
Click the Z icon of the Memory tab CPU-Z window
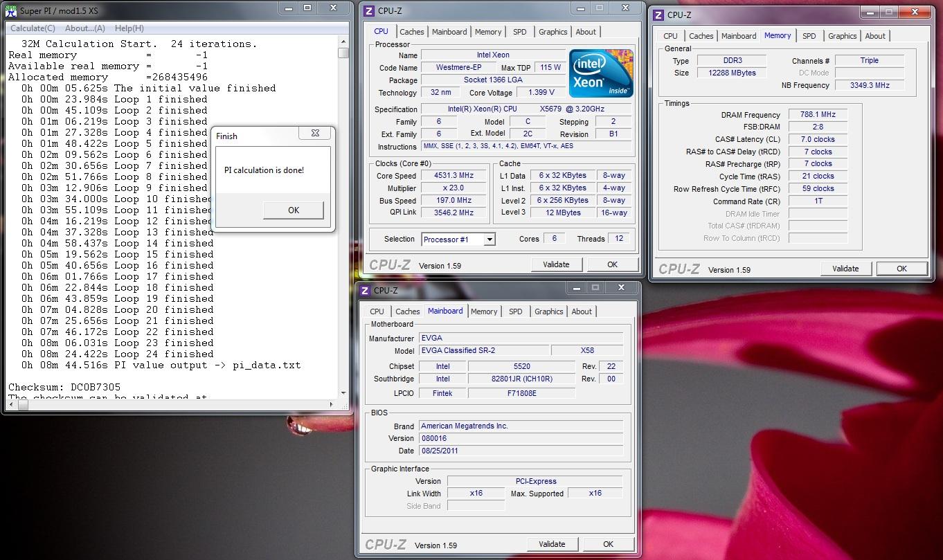[x=658, y=15]
